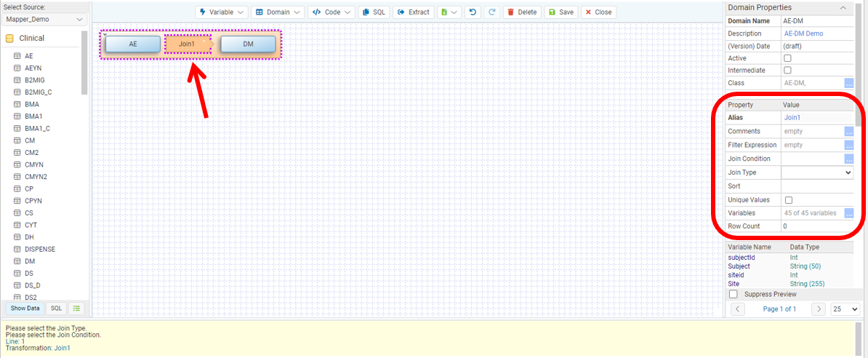Click the subjectId variable row
The width and height of the screenshot is (868, 358).
pyautogui.click(x=789, y=258)
